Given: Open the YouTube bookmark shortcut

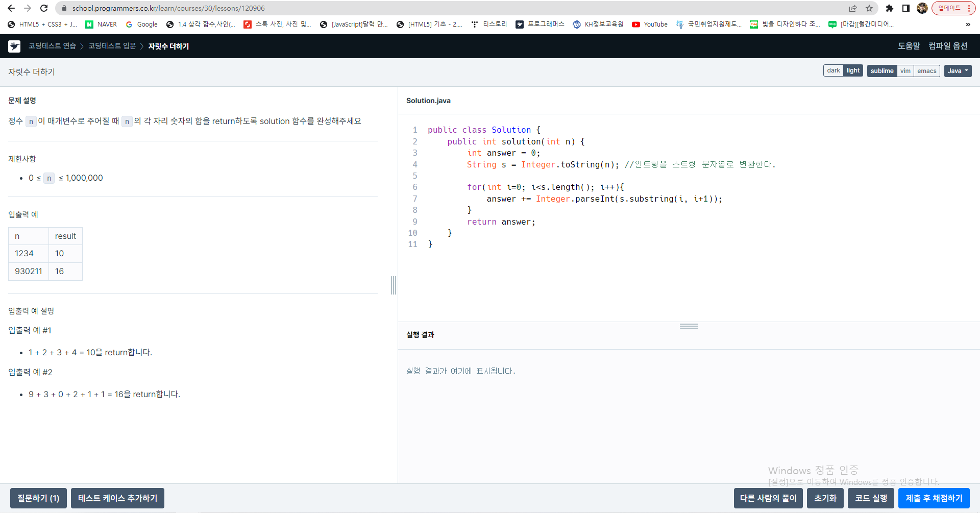Looking at the screenshot, I should (x=649, y=24).
